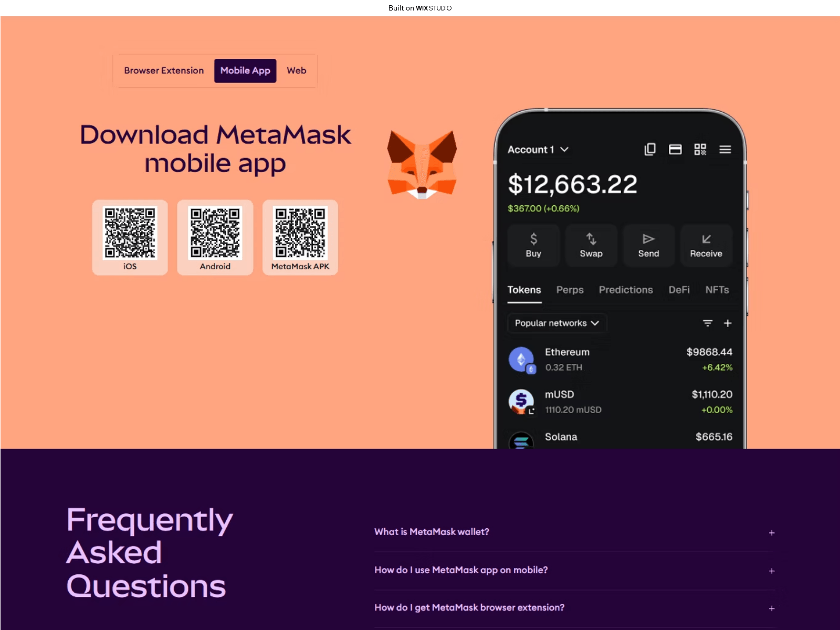Switch to the Browser Extension tab
Screen dimensions: 840x630
click(164, 71)
